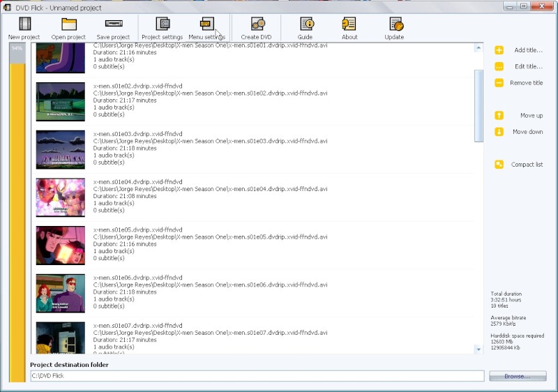Select title text x-men.s01e07.dvdrip.xvid-ffndvd
This screenshot has height=392, width=558.
click(x=137, y=326)
